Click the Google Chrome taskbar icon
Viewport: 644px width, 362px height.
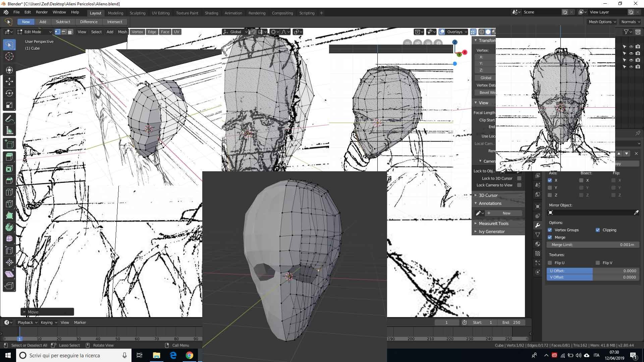pos(189,355)
